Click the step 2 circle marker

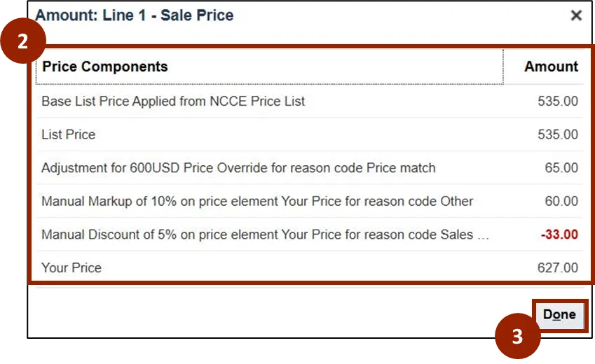[x=23, y=42]
